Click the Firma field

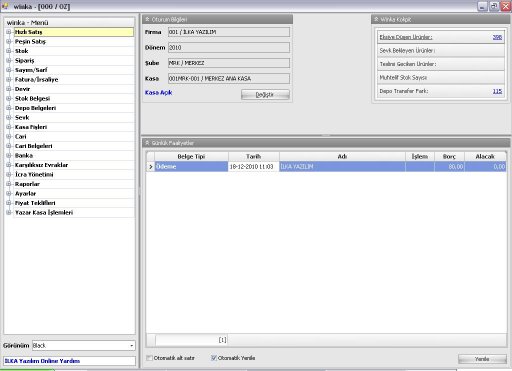coord(229,32)
